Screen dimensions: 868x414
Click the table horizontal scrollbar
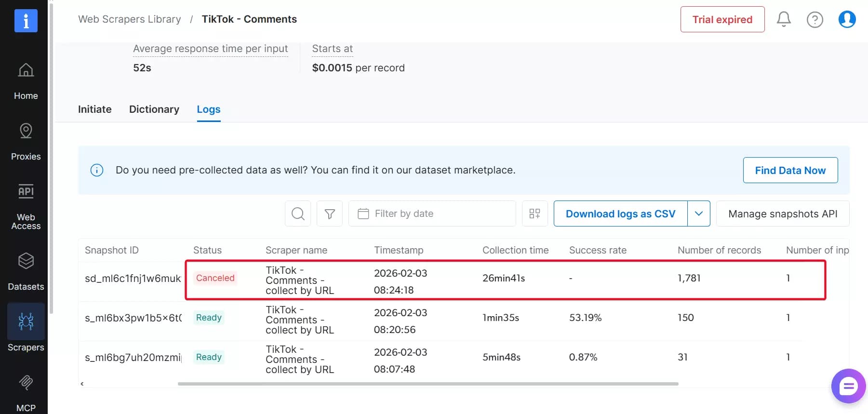point(428,384)
